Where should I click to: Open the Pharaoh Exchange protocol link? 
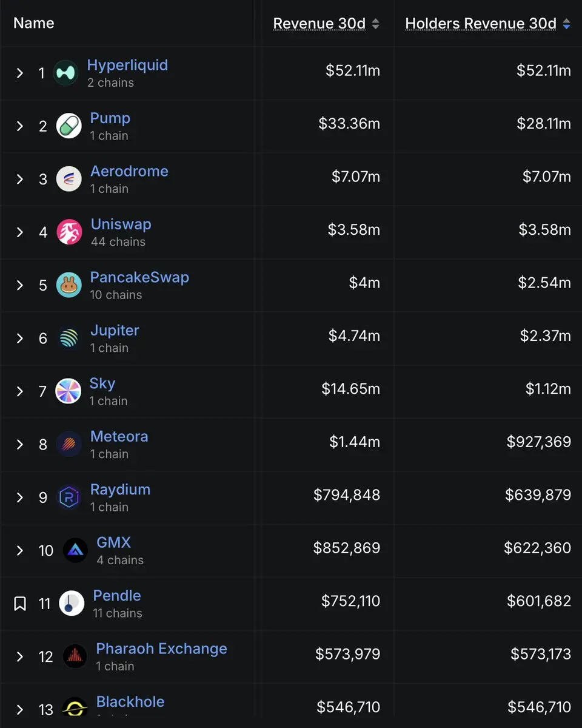pos(161,649)
